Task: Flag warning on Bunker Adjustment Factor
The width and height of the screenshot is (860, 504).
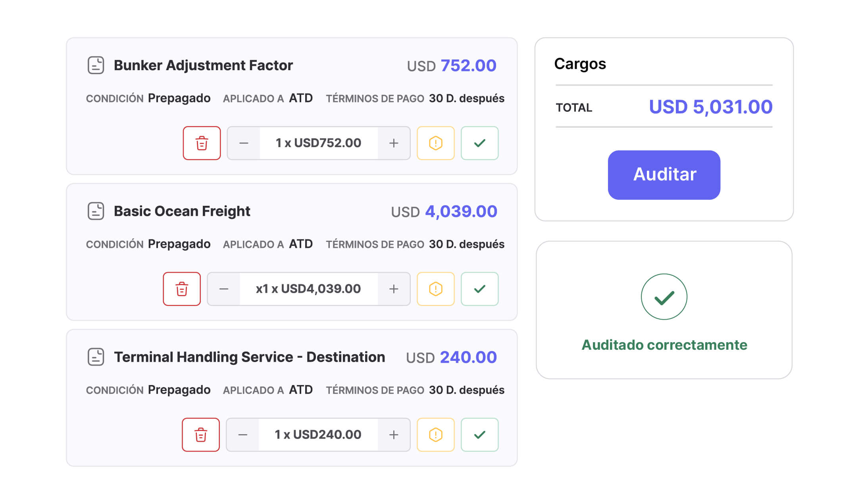Action: pos(435,143)
